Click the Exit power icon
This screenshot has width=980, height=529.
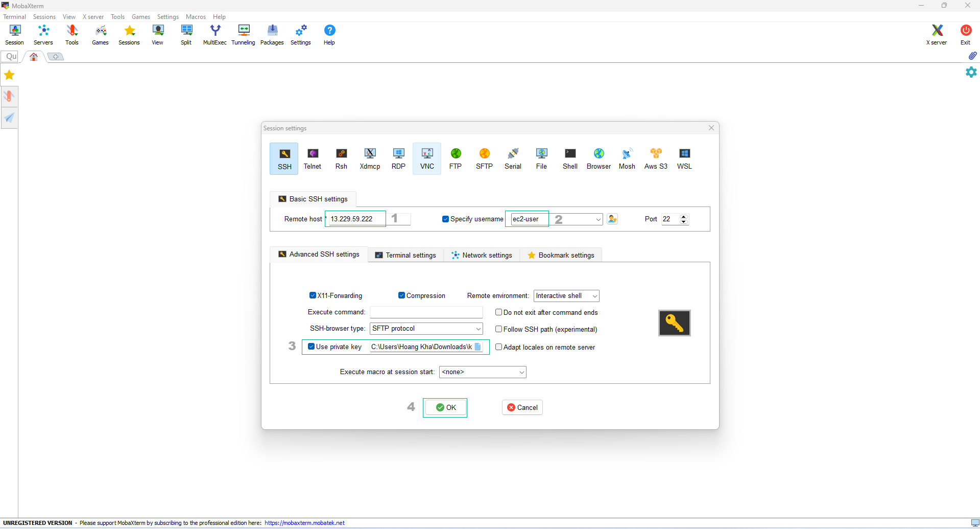[966, 35]
